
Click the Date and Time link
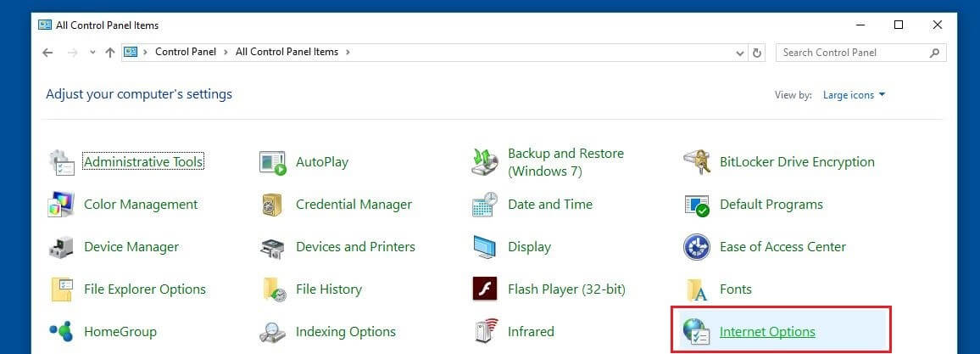point(549,205)
